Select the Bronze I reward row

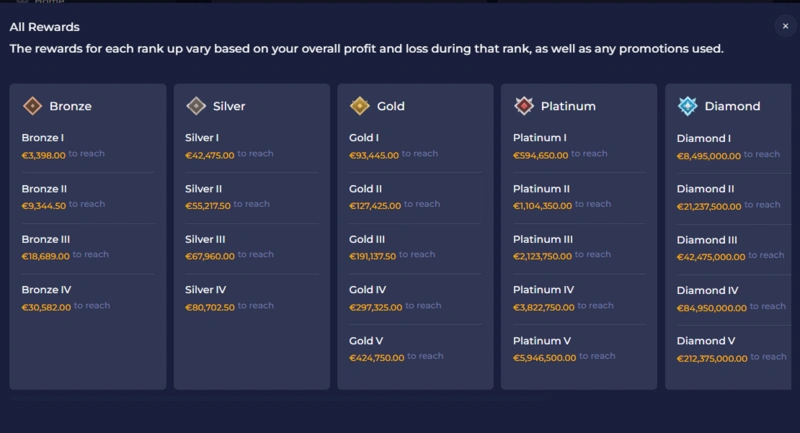pyautogui.click(x=88, y=146)
